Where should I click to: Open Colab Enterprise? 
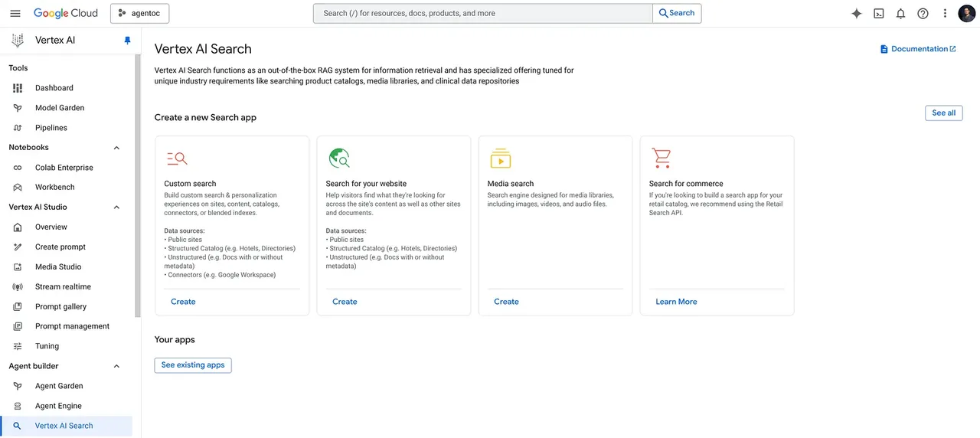point(64,168)
